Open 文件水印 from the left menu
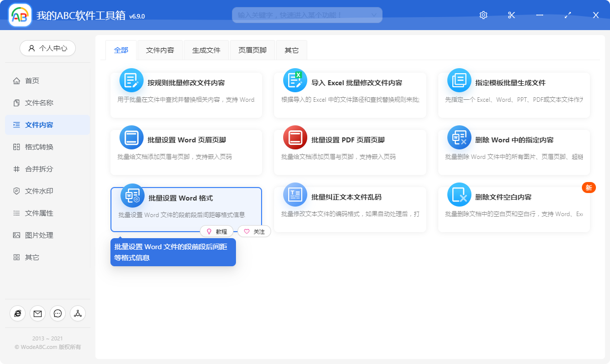Screen dimensions: 610x364 pos(48,191)
